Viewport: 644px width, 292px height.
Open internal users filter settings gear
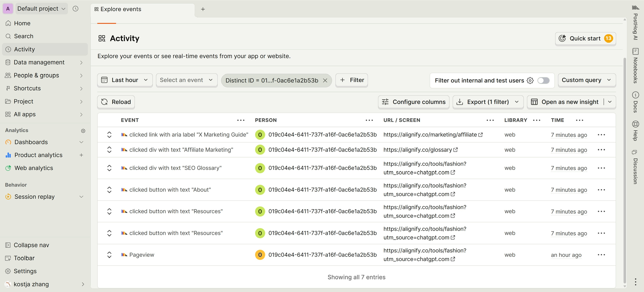point(530,80)
